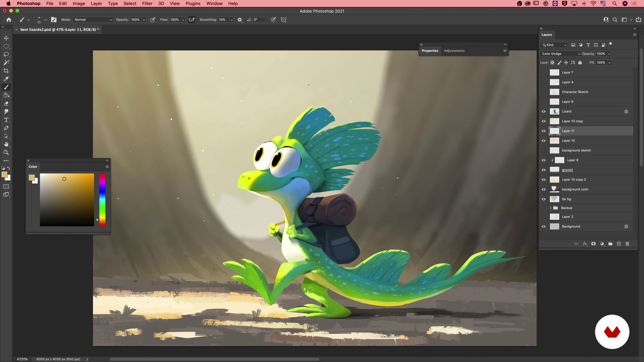Go to Photoshop Home screen
The height and width of the screenshot is (362, 644).
pyautogui.click(x=9, y=20)
